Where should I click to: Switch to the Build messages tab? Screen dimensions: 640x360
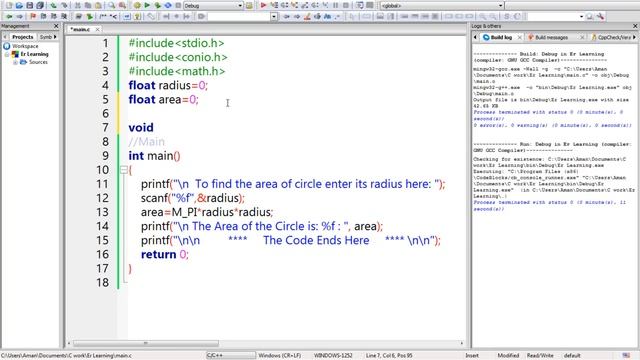coord(551,37)
